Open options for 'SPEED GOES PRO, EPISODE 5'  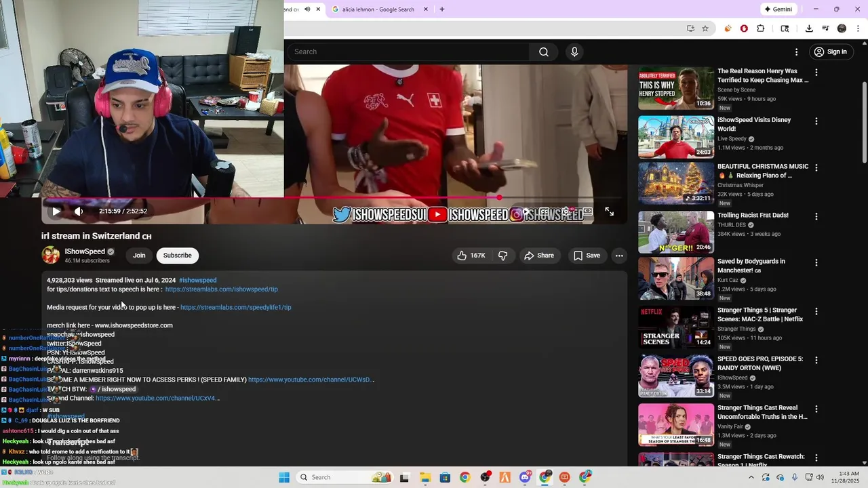coord(816,360)
